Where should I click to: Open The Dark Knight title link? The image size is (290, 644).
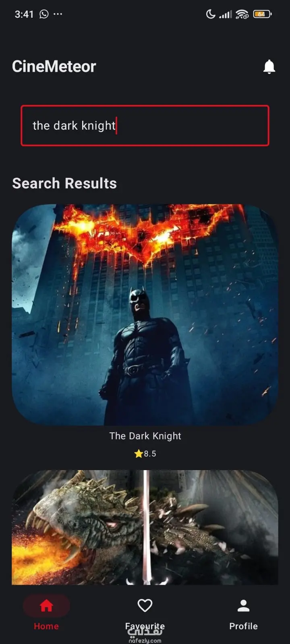pyautogui.click(x=145, y=436)
